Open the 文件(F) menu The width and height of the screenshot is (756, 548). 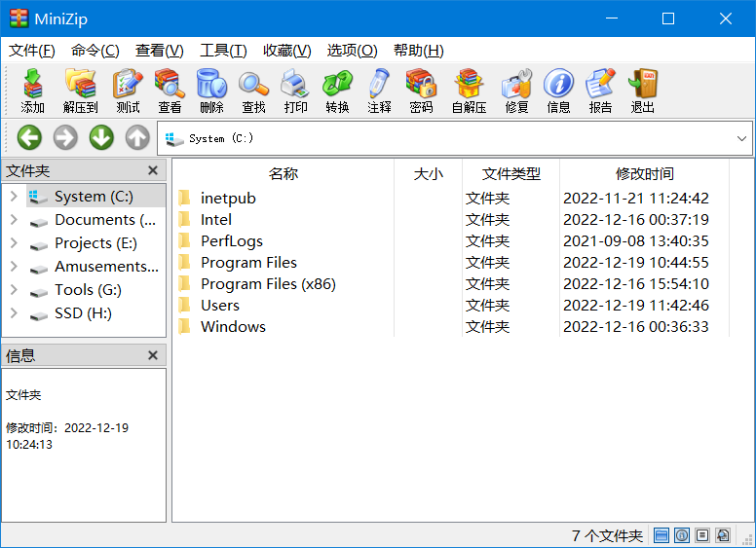(x=32, y=50)
